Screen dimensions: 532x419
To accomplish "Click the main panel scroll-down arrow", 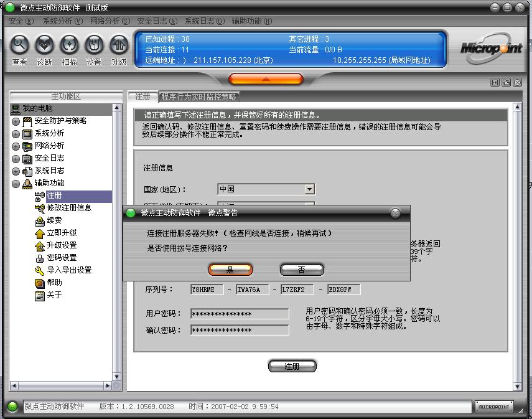I will coord(517,387).
